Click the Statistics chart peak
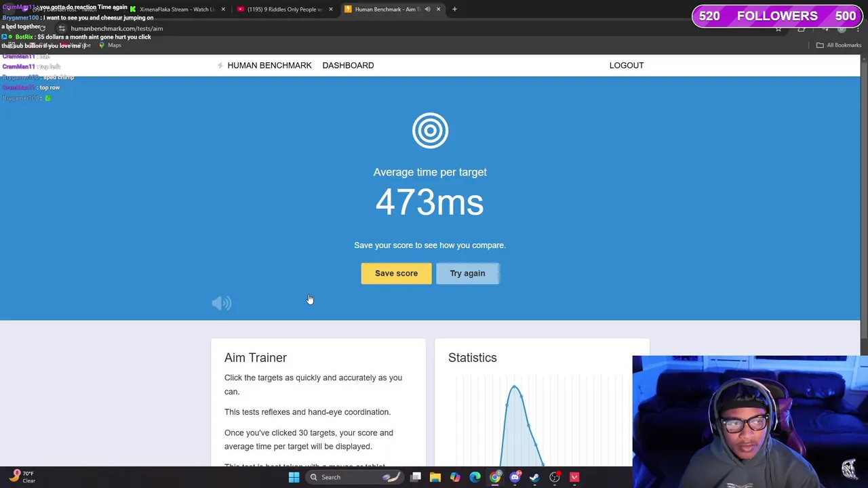The height and width of the screenshot is (488, 868). tap(514, 387)
